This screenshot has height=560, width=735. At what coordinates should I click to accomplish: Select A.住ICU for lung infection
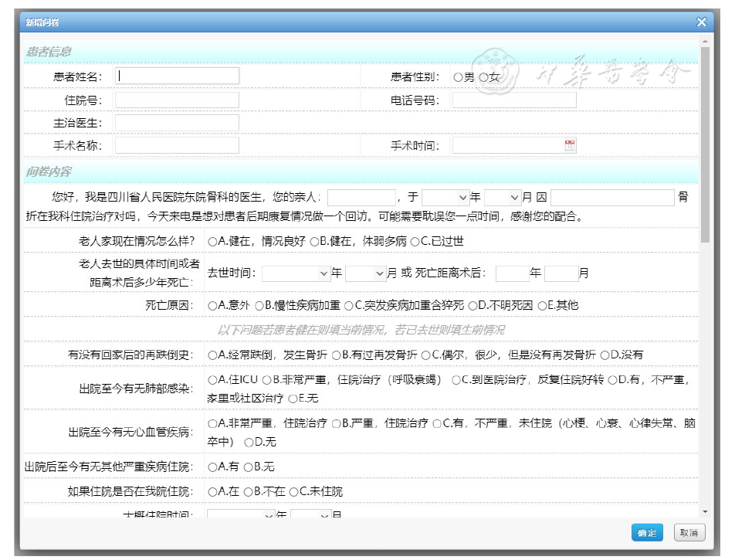[212, 380]
